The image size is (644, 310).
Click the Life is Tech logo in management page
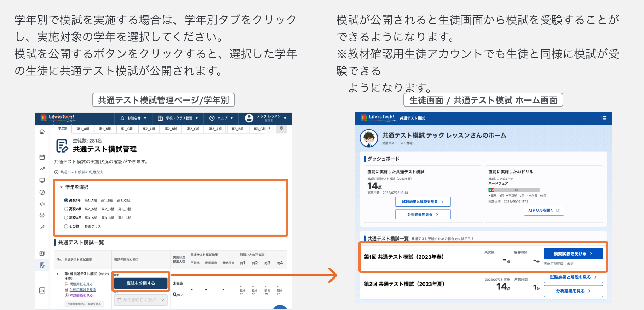click(58, 118)
